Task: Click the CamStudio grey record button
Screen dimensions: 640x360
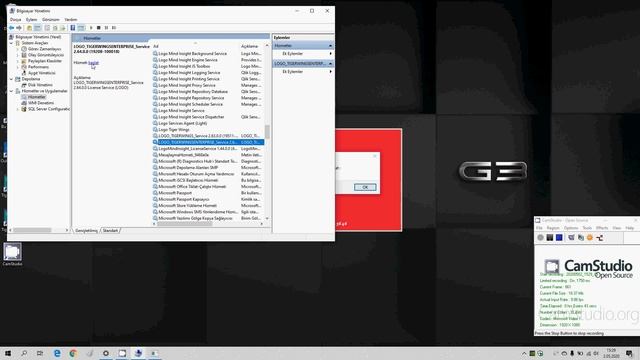Action: pos(540,238)
